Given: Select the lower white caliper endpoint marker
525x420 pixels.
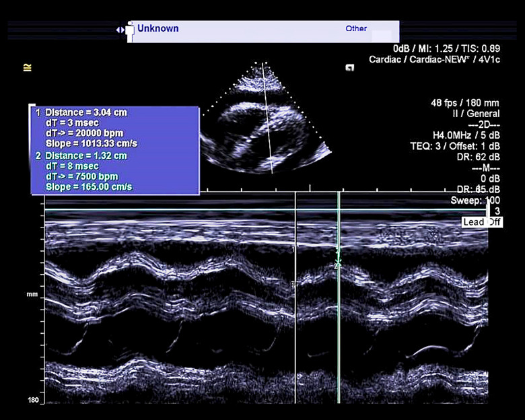Looking at the screenshot, I should (x=294, y=285).
